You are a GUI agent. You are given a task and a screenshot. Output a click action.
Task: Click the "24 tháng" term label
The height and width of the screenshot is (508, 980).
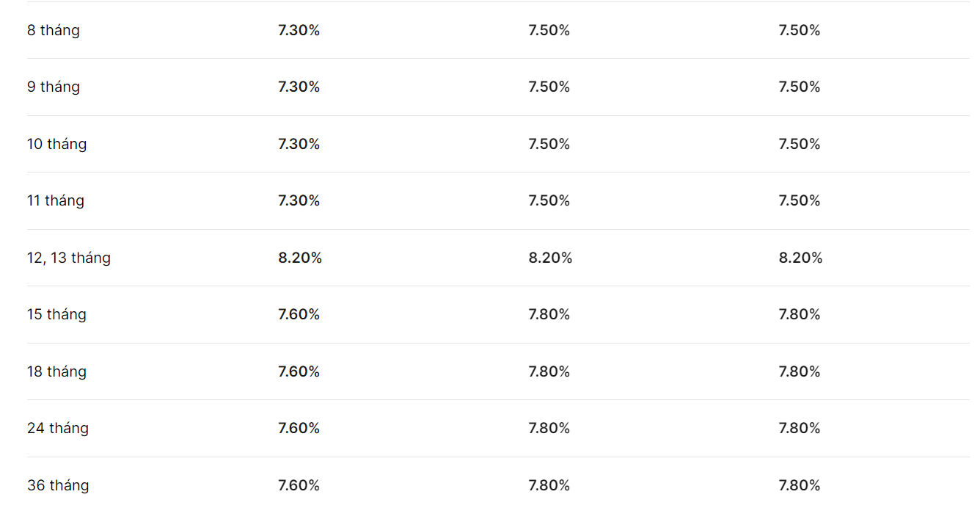point(58,429)
